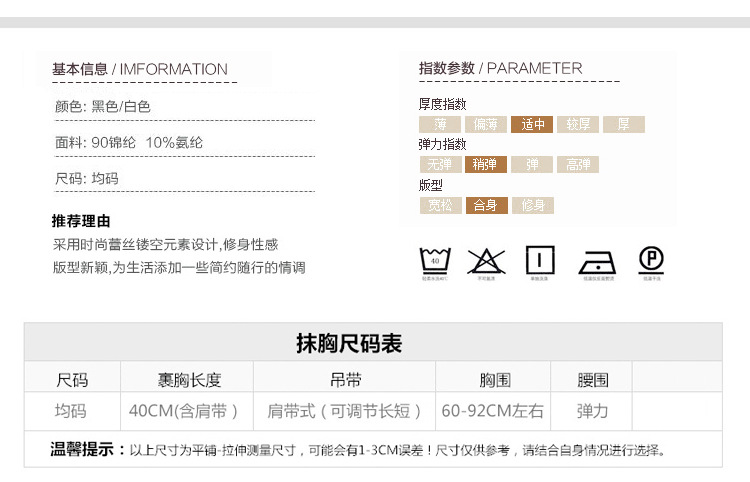Select the 适中 thickness option
The width and height of the screenshot is (750, 482).
click(x=531, y=125)
